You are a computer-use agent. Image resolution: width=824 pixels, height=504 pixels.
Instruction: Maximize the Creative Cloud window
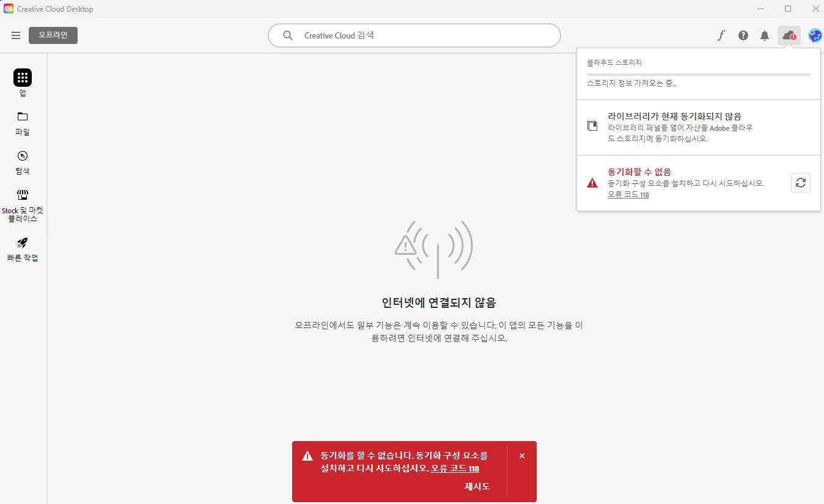788,9
